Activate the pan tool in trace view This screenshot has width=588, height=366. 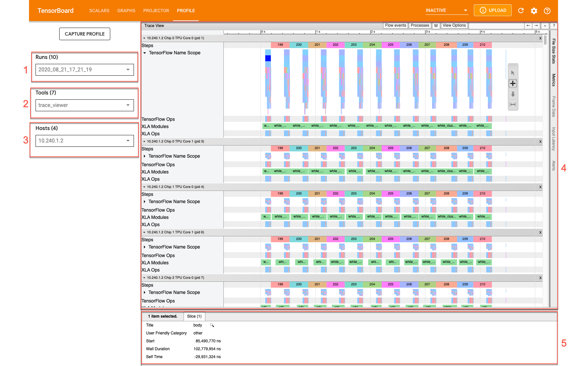513,84
